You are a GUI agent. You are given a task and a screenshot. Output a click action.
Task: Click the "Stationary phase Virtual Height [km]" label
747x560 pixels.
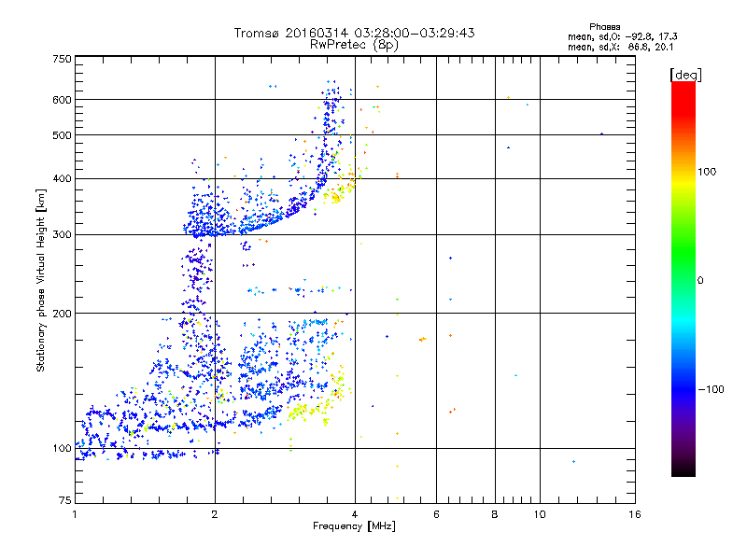[41, 281]
